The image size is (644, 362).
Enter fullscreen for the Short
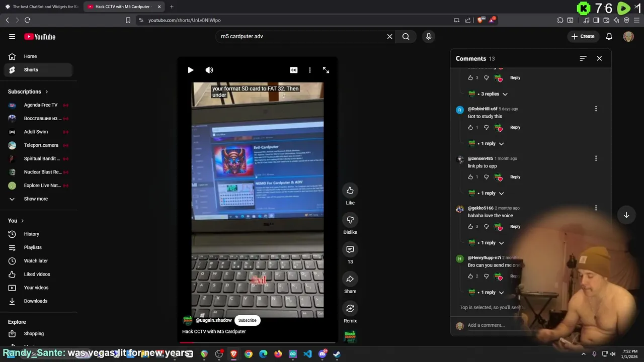326,70
